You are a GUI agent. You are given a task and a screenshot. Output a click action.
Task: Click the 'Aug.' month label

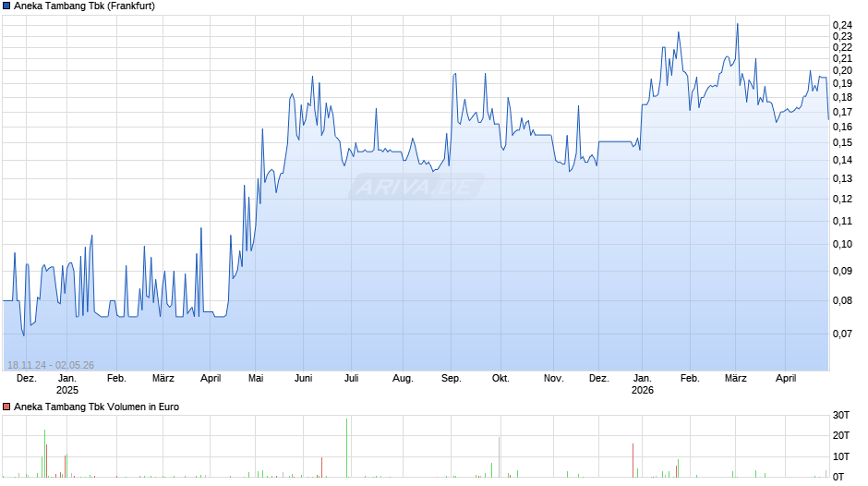pos(403,379)
